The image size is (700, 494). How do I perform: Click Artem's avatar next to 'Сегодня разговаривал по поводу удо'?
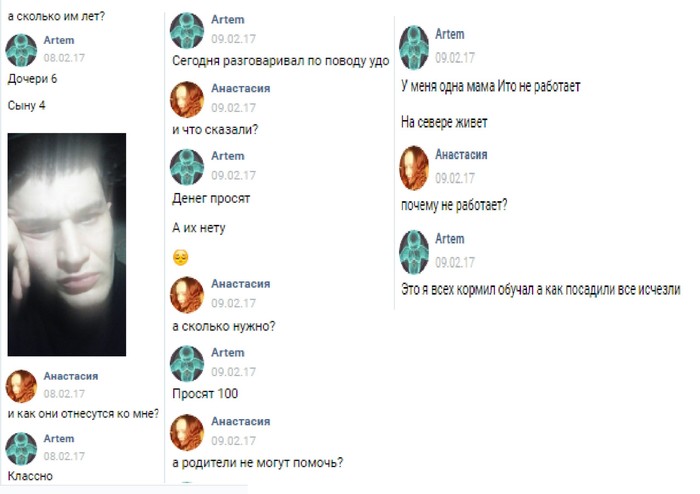point(187,30)
